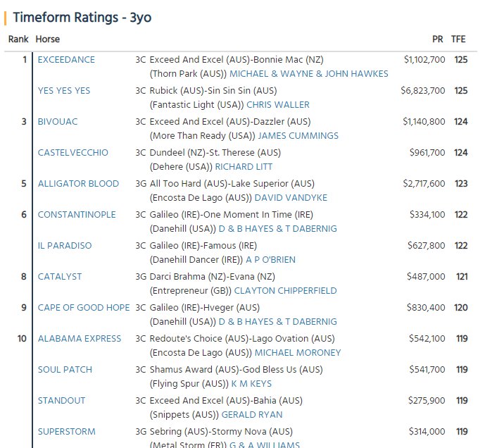
Task: Open the SOUL PATCH horse page
Action: [65, 369]
